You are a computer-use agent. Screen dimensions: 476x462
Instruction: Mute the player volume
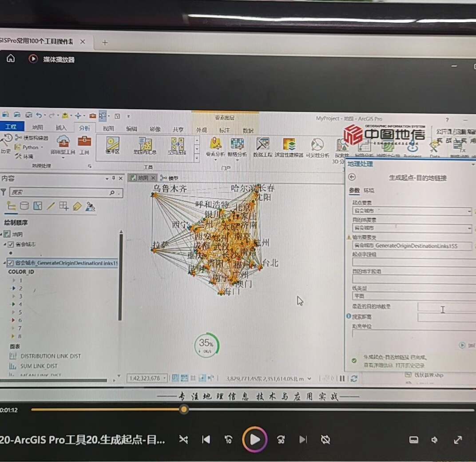[x=435, y=439]
